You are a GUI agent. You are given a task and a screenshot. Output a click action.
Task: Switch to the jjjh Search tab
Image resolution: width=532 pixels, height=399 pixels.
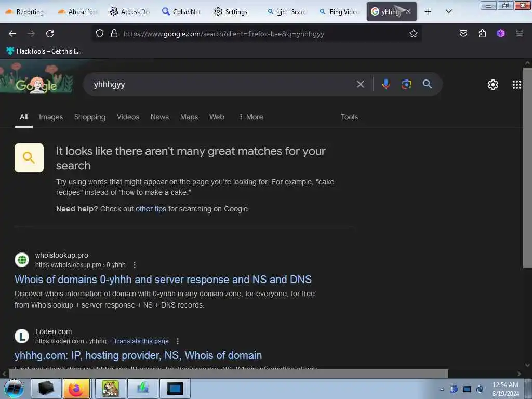pyautogui.click(x=287, y=12)
